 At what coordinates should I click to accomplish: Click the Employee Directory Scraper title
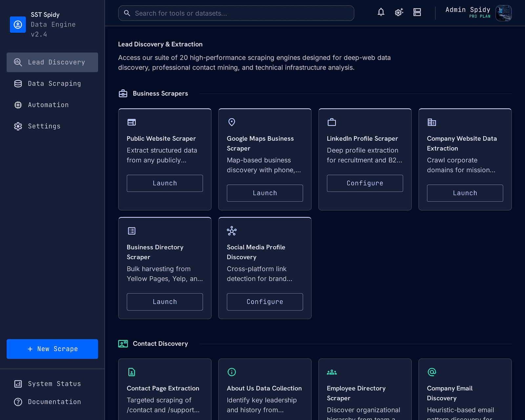point(356,393)
